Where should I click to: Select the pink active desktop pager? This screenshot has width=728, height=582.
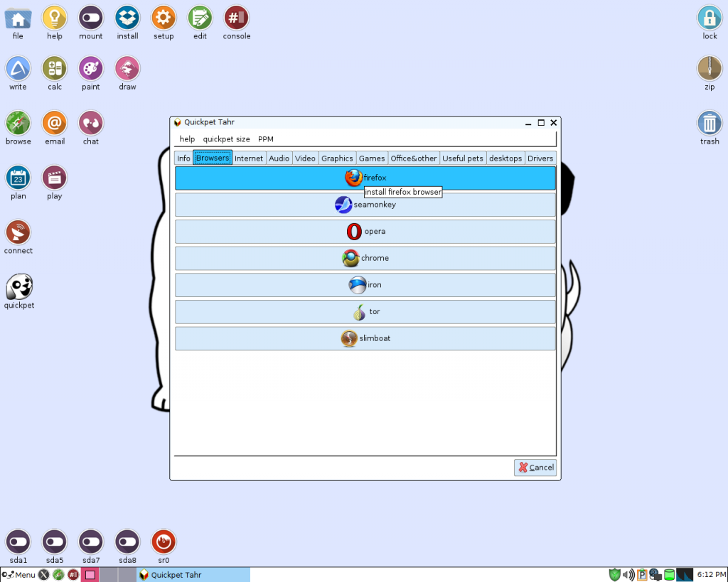click(90, 575)
